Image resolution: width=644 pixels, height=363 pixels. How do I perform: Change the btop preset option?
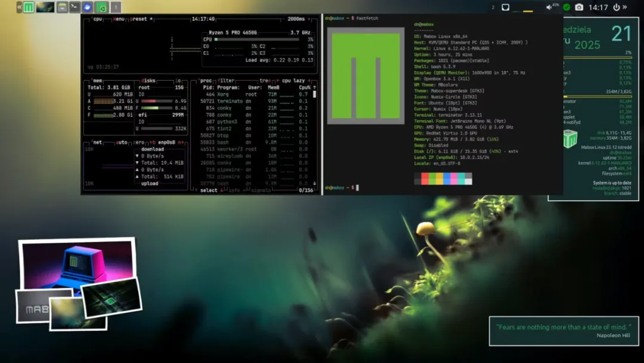click(141, 19)
